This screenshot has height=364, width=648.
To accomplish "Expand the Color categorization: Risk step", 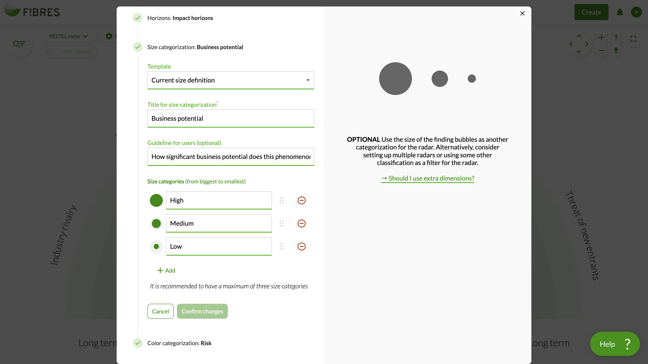I will (x=179, y=343).
